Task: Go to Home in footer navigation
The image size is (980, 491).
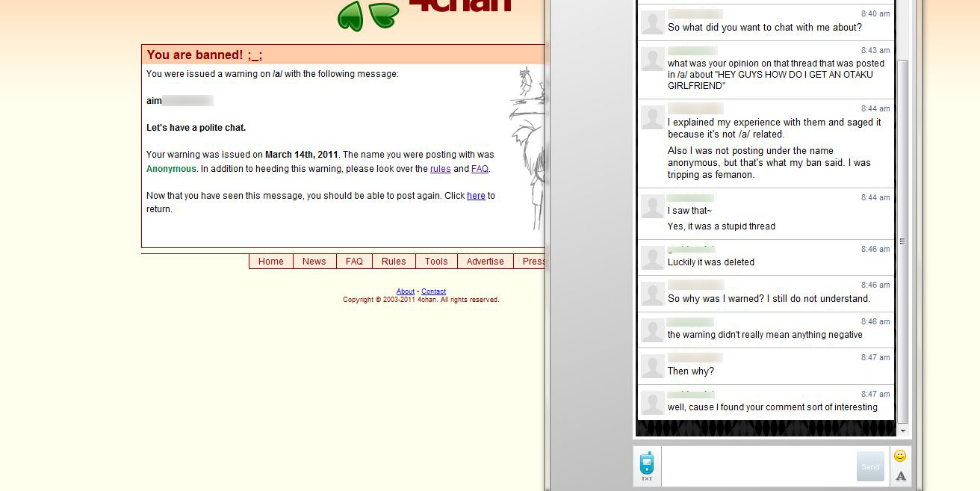Action: (271, 262)
